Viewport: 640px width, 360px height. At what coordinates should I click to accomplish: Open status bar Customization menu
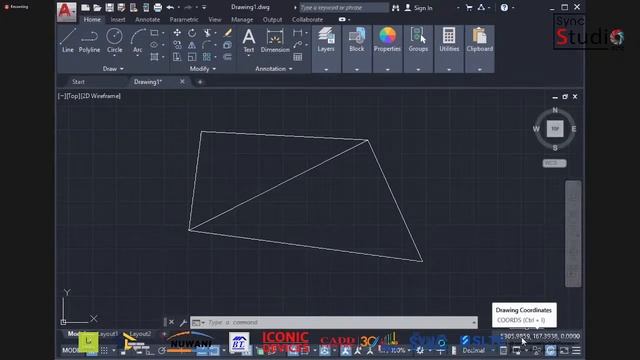point(576,350)
